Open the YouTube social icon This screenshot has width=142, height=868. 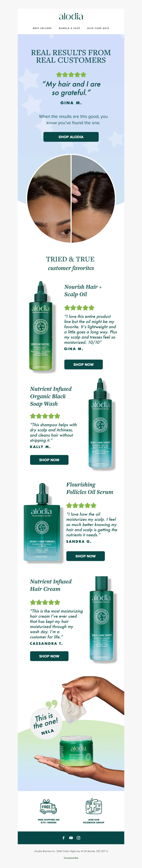point(71,837)
